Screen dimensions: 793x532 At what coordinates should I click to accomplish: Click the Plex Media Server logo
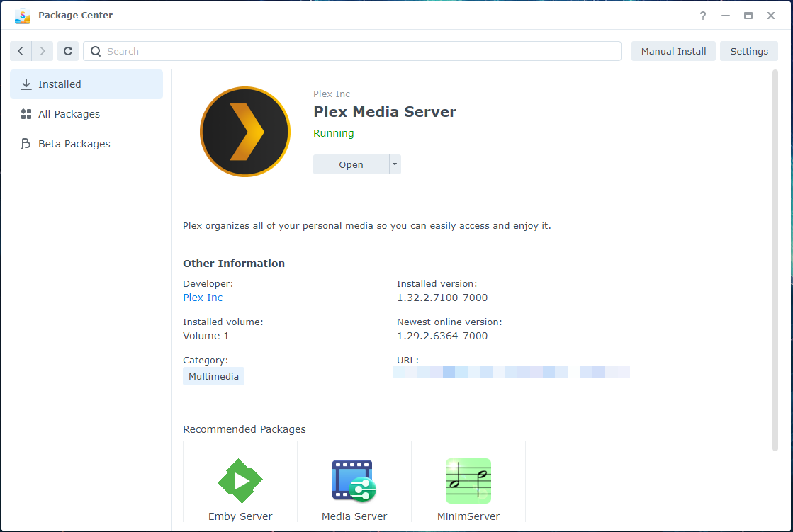click(245, 132)
